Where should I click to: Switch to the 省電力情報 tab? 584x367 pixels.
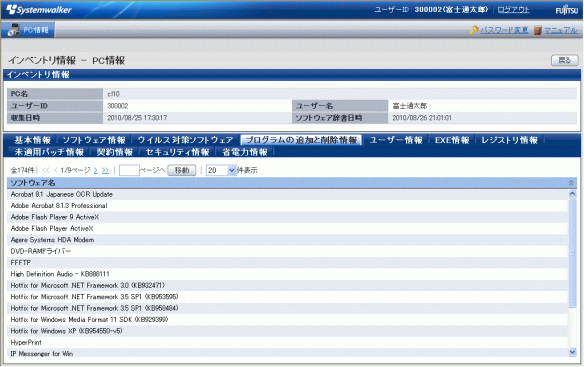tap(245, 152)
